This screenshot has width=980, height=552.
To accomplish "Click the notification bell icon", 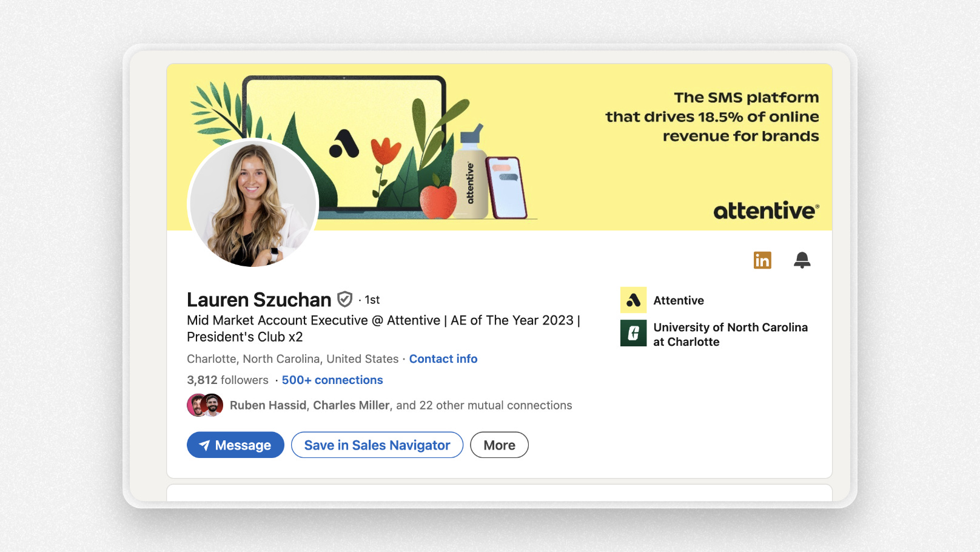I will click(802, 260).
